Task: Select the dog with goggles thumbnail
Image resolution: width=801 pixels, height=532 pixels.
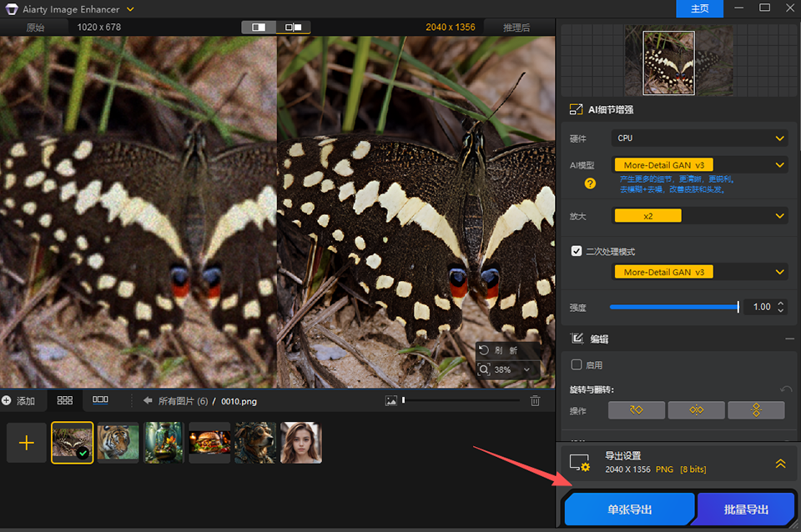Action: (x=255, y=443)
